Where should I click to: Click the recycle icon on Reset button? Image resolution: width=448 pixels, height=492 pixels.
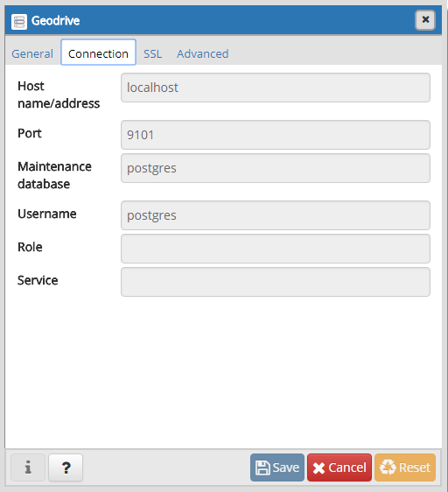[388, 467]
